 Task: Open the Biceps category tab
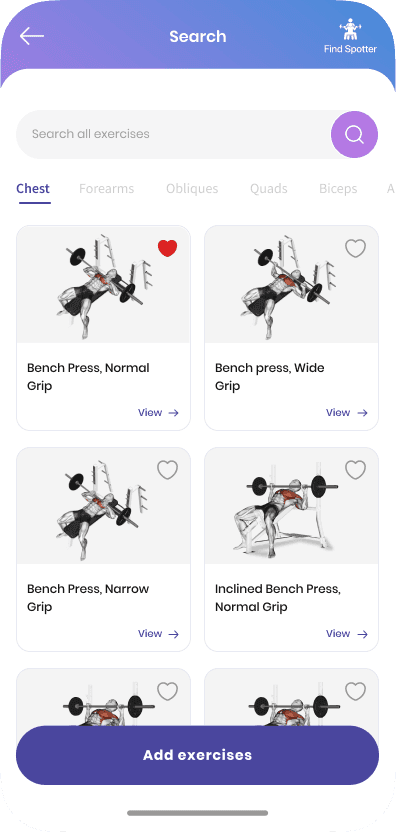[338, 189]
